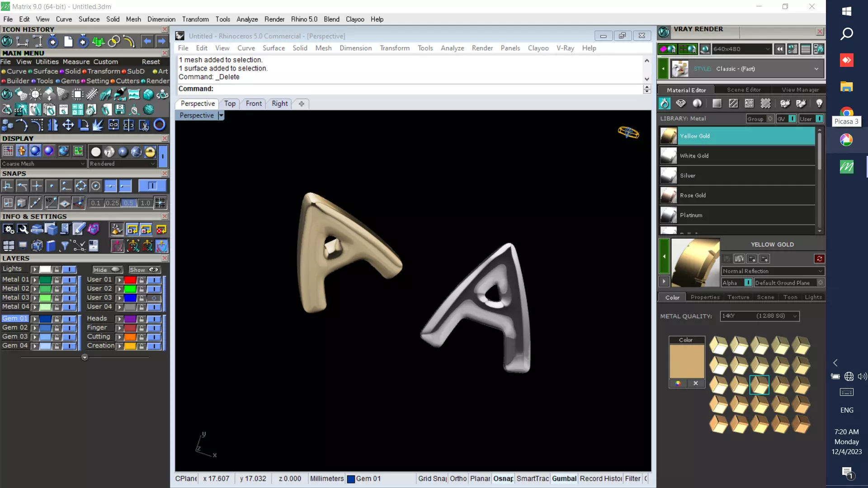Click the gem material library icon
The height and width of the screenshot is (488, 868).
[x=680, y=103]
